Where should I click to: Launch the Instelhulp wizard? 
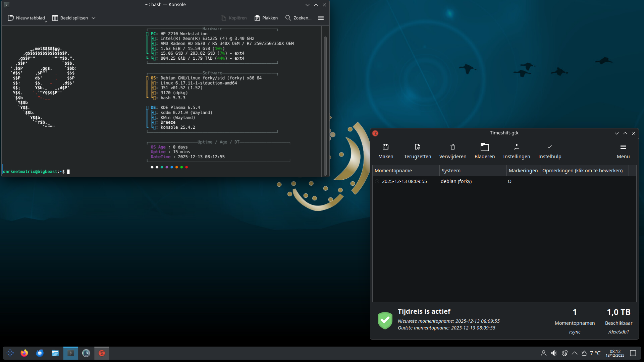[550, 151]
